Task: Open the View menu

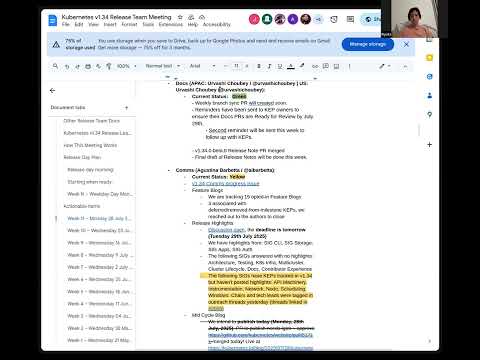Action: click(93, 24)
